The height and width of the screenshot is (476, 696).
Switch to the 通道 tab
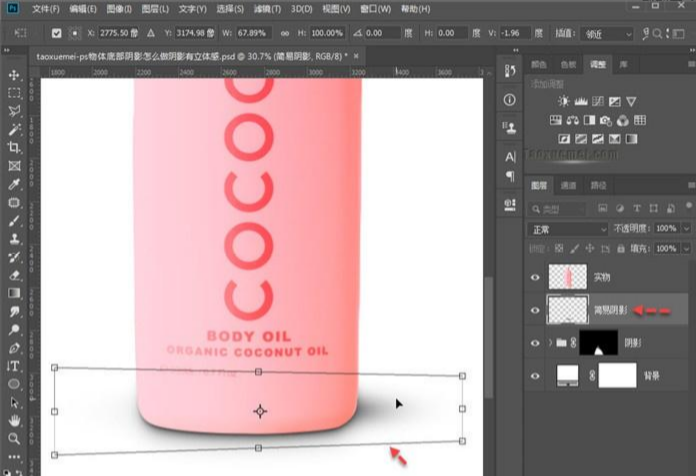[568, 186]
